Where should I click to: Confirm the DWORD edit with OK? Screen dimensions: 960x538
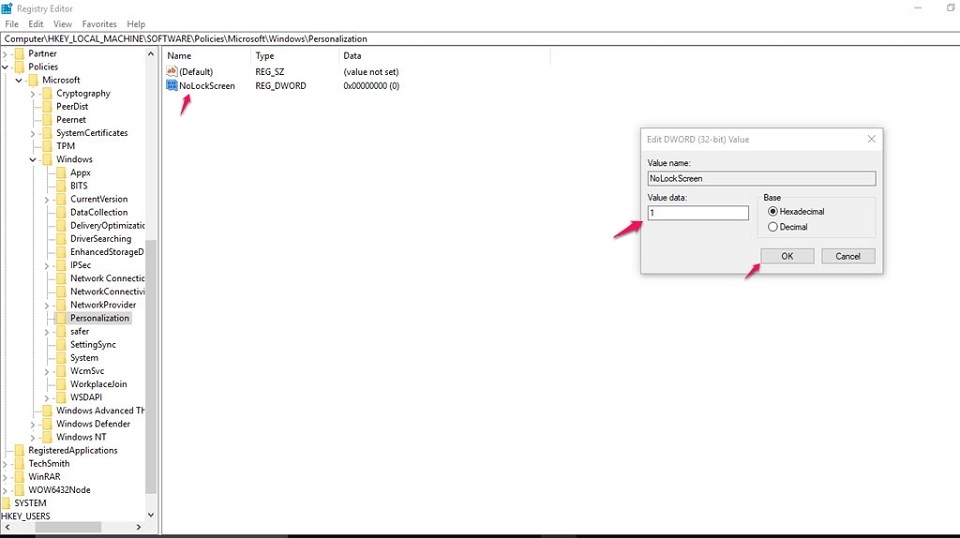pos(787,256)
